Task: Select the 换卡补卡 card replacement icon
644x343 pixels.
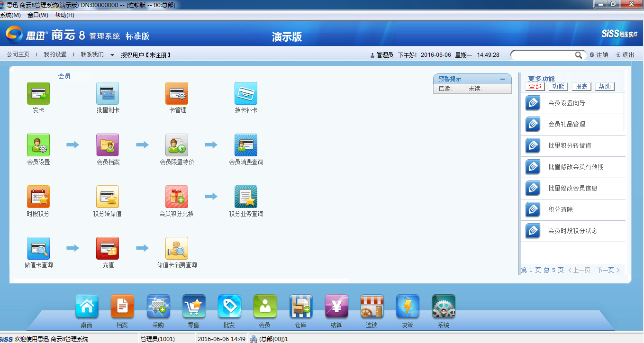Action: click(246, 93)
